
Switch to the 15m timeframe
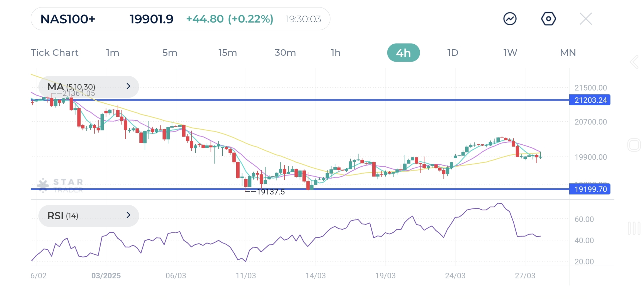[227, 53]
